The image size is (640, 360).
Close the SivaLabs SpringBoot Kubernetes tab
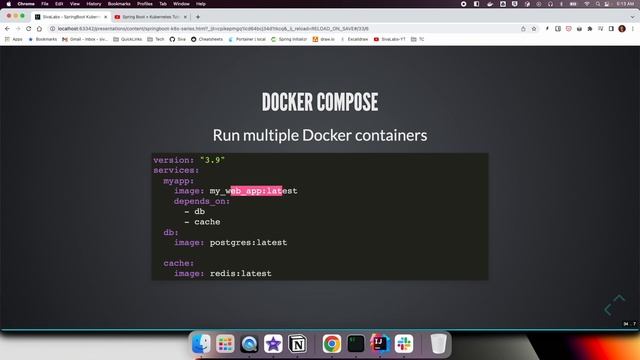point(105,17)
